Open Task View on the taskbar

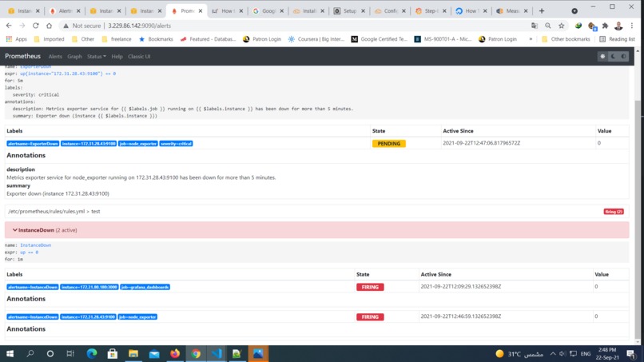pos(70,353)
